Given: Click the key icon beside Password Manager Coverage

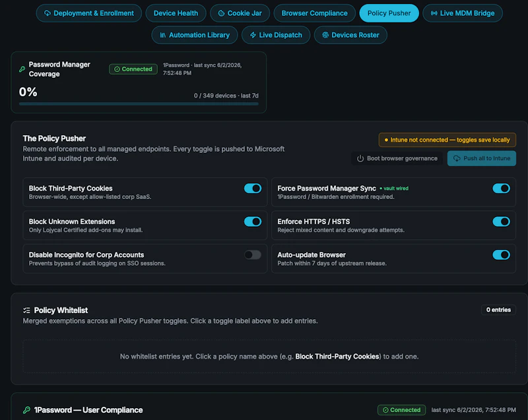Looking at the screenshot, I should coord(22,69).
